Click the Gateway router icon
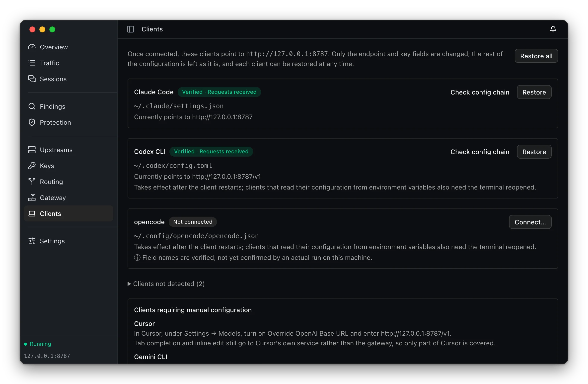 (32, 198)
